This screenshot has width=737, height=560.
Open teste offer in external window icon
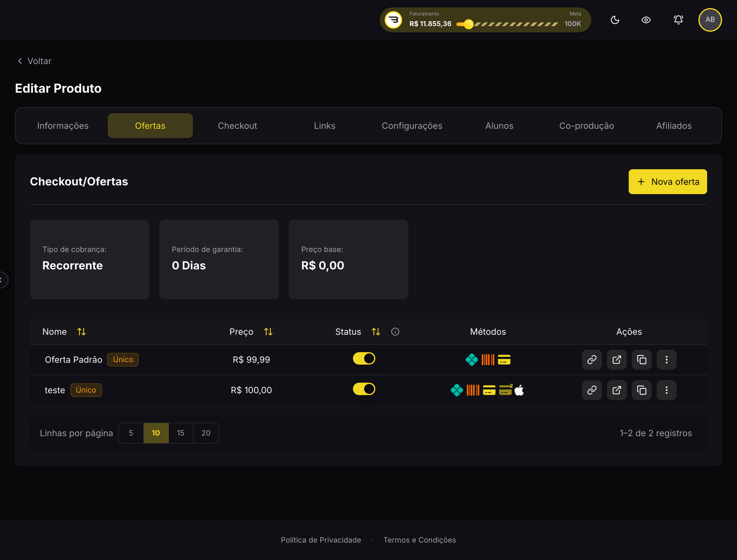[x=617, y=390]
